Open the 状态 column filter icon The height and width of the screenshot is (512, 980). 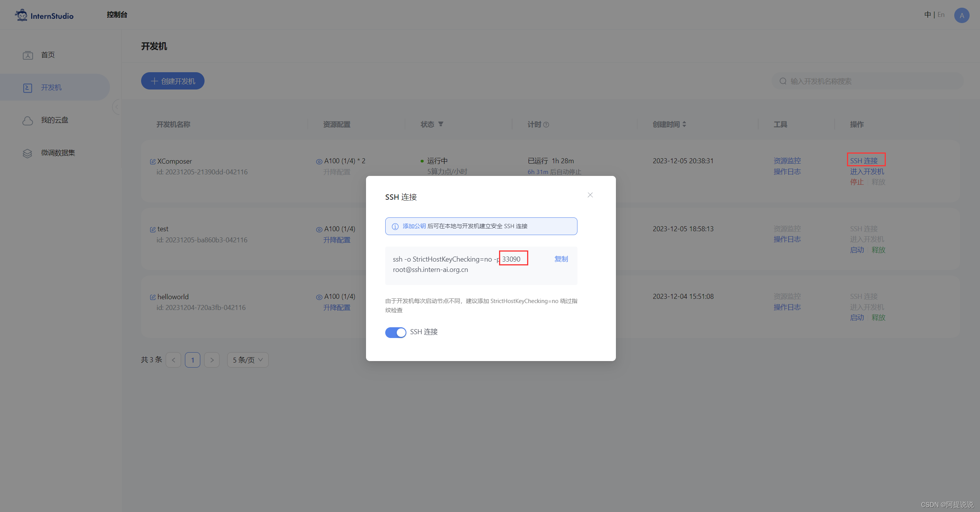click(x=441, y=124)
